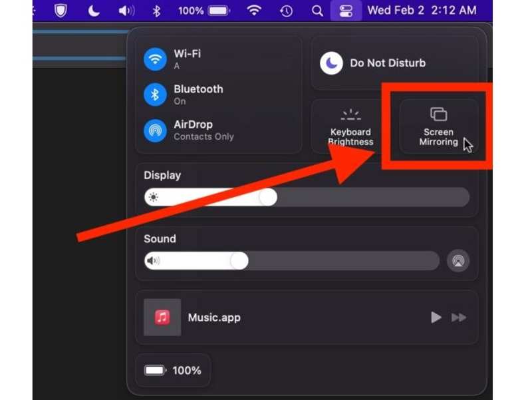Open Wi-Fi menu in menu bar
This screenshot has height=400, width=532.
click(254, 11)
